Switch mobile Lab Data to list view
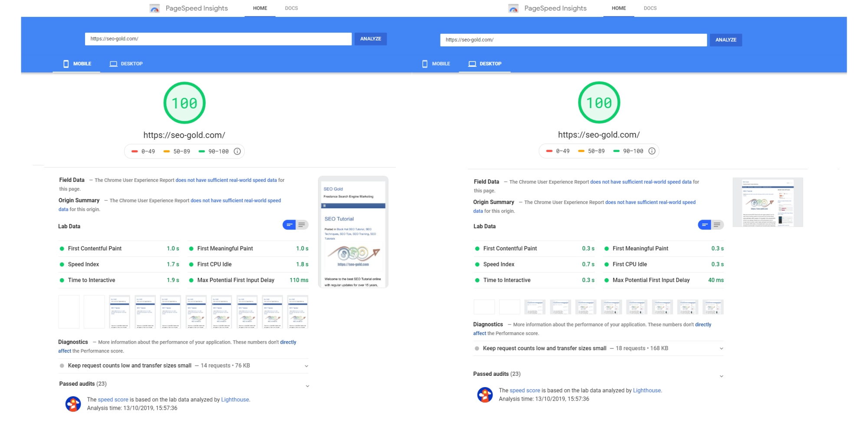The image size is (868, 434). point(302,225)
